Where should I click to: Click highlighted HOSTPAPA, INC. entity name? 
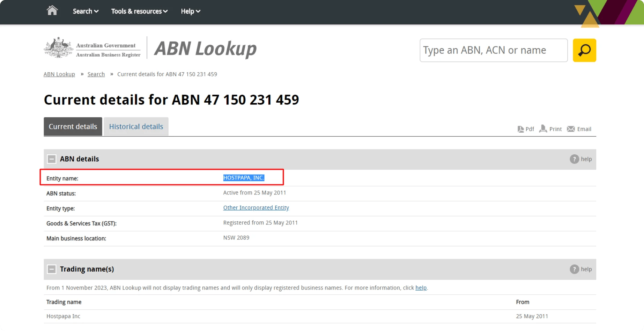click(x=244, y=178)
